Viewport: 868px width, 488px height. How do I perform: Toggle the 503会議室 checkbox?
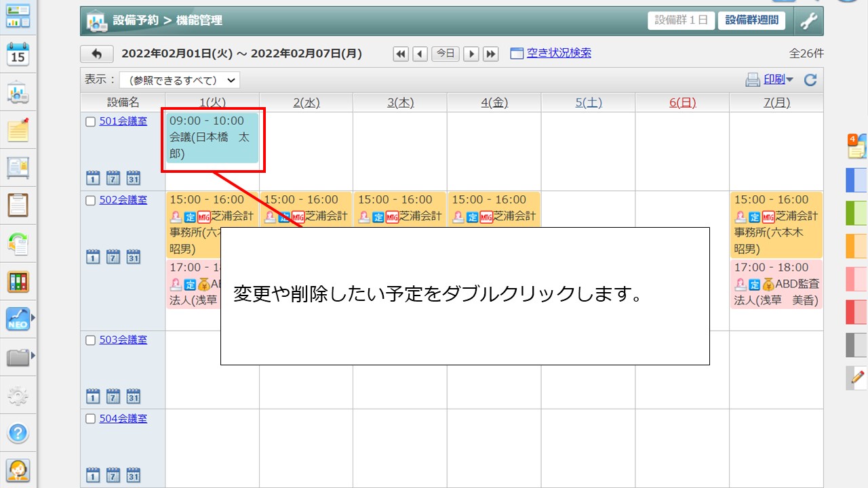click(91, 340)
